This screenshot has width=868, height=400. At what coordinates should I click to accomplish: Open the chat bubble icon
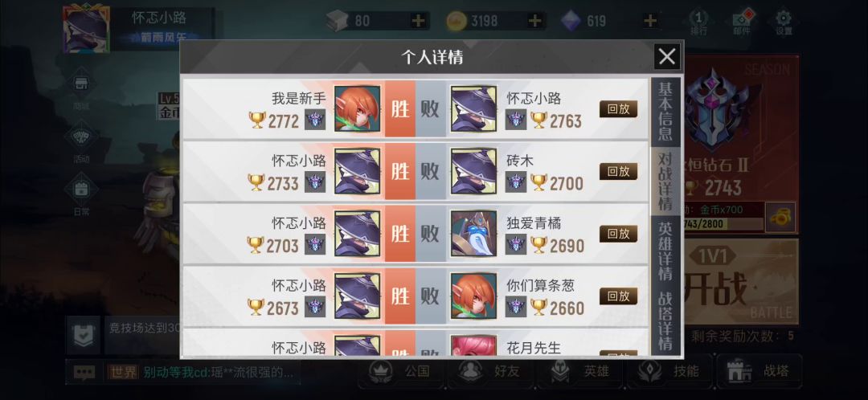tap(84, 372)
